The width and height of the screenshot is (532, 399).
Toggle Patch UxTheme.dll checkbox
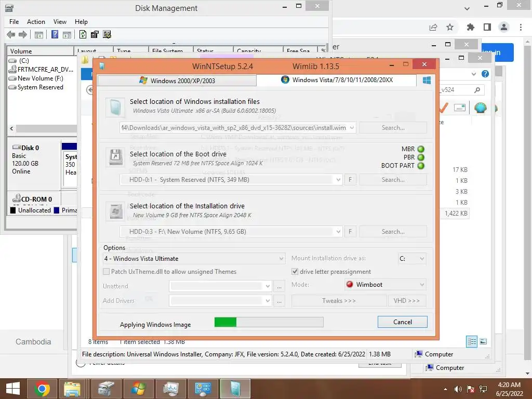point(106,271)
